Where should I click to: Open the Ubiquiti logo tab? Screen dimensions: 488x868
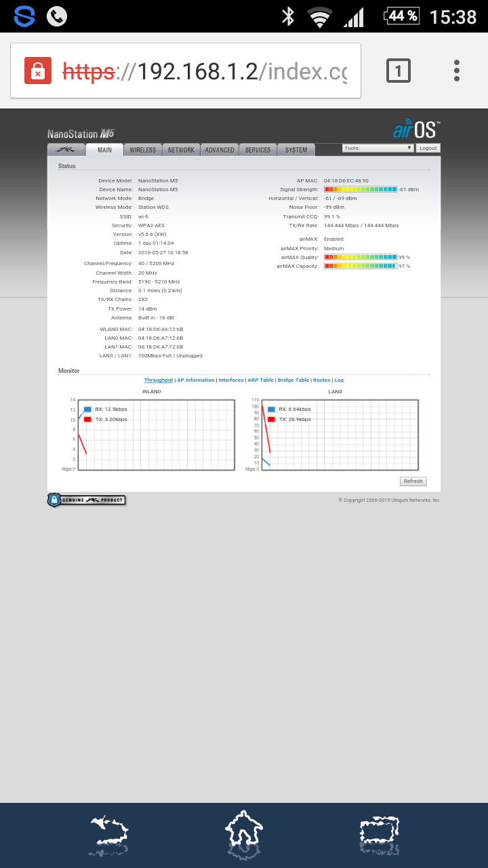point(66,150)
